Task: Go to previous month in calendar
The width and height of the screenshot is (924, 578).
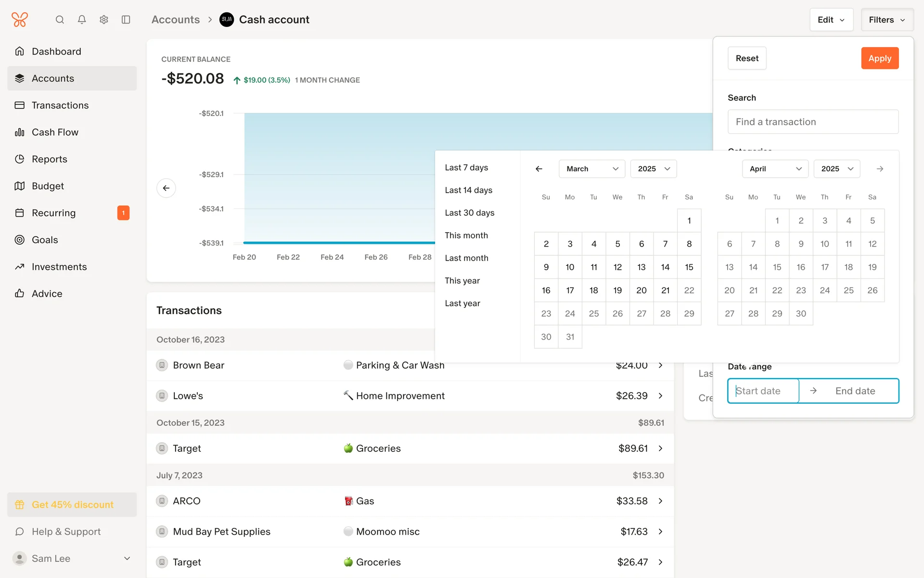Action: point(539,169)
